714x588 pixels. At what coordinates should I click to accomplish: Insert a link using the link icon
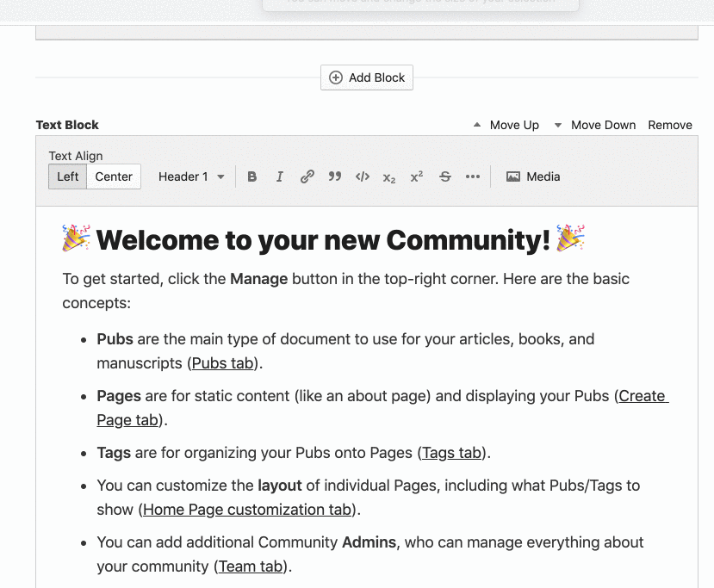(x=307, y=176)
